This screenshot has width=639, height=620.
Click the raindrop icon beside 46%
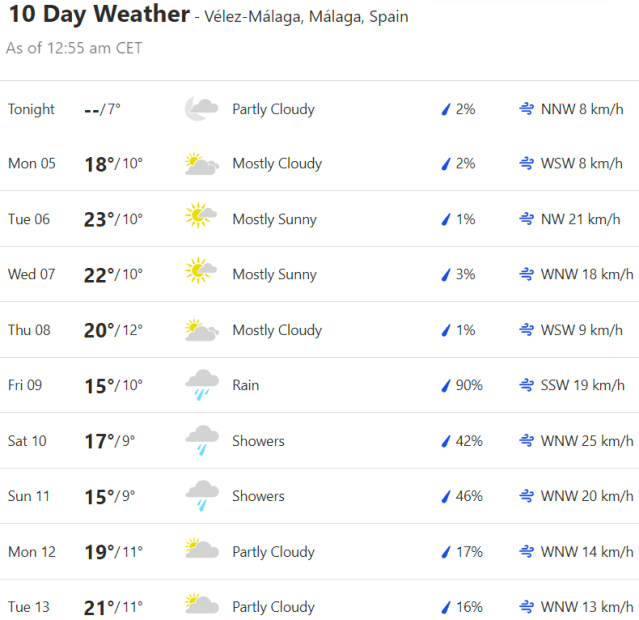446,496
